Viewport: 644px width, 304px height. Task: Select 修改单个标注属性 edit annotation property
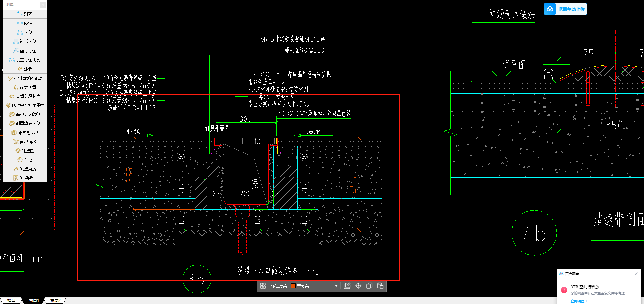(x=25, y=105)
